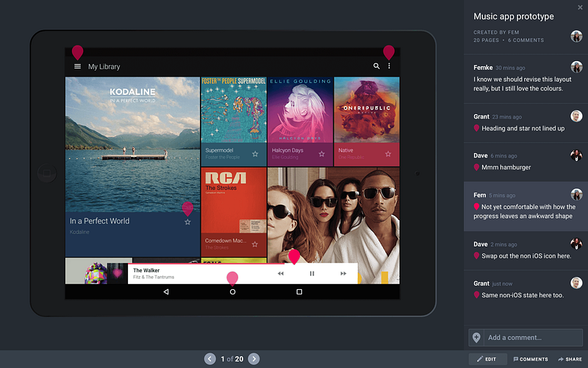Screen dimensions: 588x368
Task: Click the pin marker in Mmm hamburger comment
Action: [476, 167]
